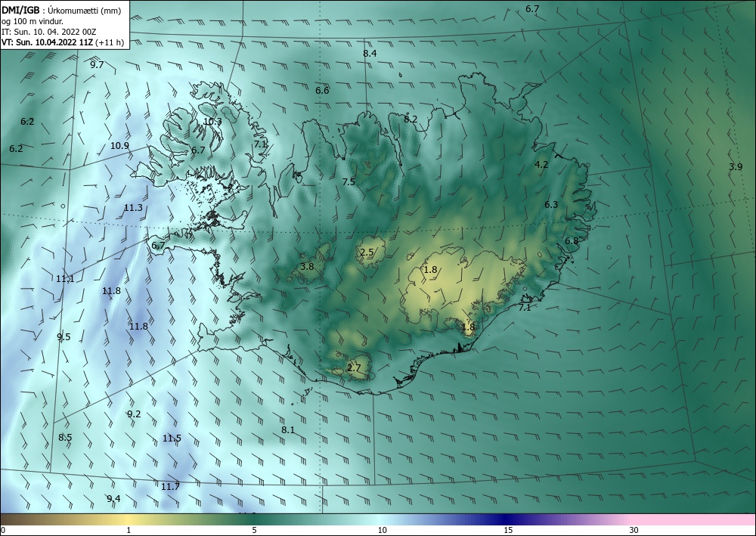Viewport: 756px width, 536px height.
Task: Click the 8.1 value off south coast
Action: click(x=288, y=429)
